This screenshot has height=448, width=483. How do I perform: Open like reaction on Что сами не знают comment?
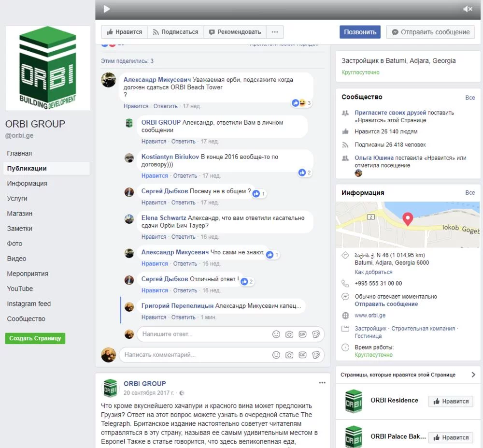tap(272, 255)
